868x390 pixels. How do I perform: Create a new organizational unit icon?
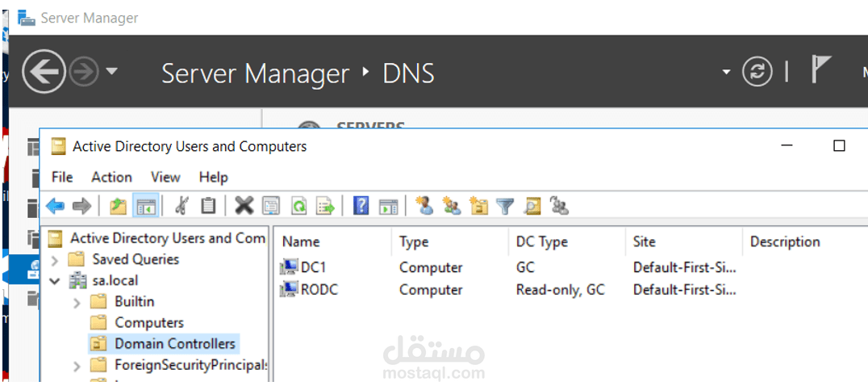pyautogui.click(x=479, y=206)
